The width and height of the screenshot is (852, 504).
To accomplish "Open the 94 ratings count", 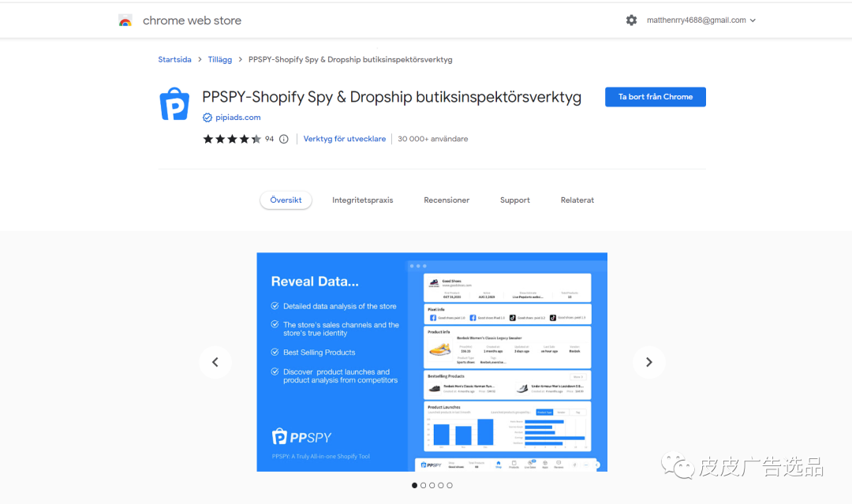I will click(x=270, y=139).
